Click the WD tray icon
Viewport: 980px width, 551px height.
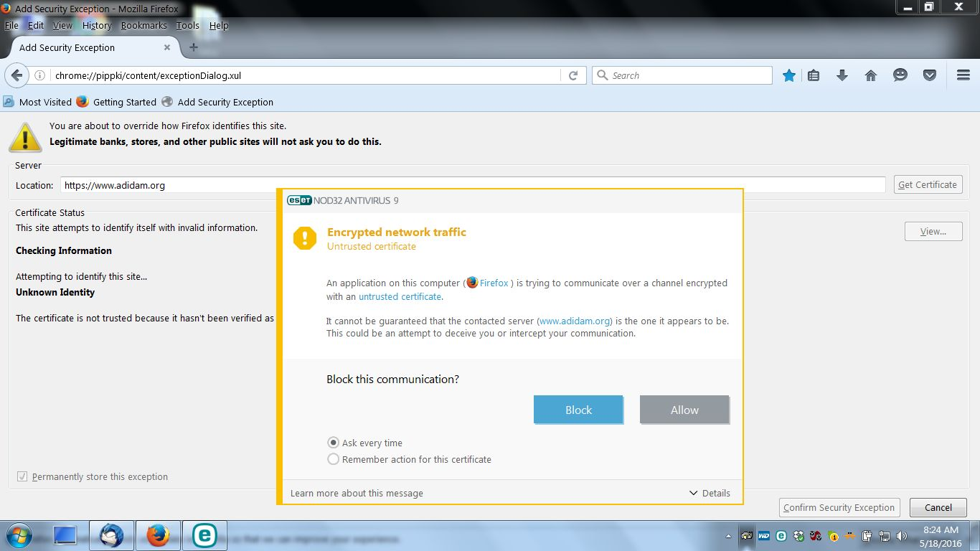pyautogui.click(x=764, y=535)
